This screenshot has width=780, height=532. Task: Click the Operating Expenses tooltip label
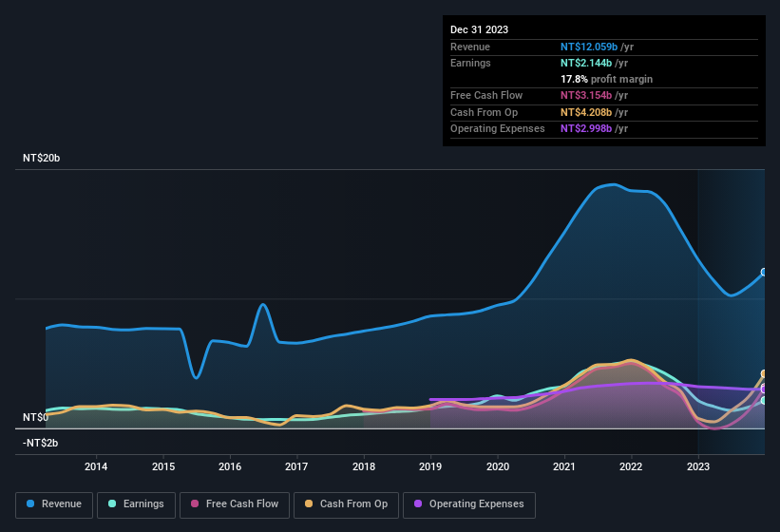point(498,129)
